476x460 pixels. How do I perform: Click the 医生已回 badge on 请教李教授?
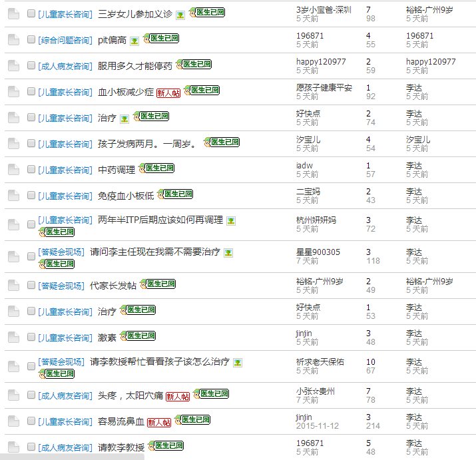166,446
